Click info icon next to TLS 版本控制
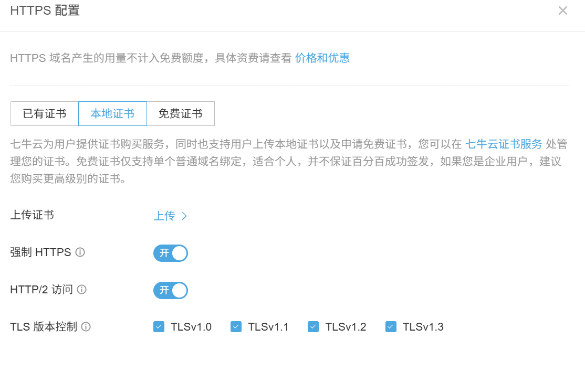This screenshot has height=392, width=585. click(x=86, y=327)
